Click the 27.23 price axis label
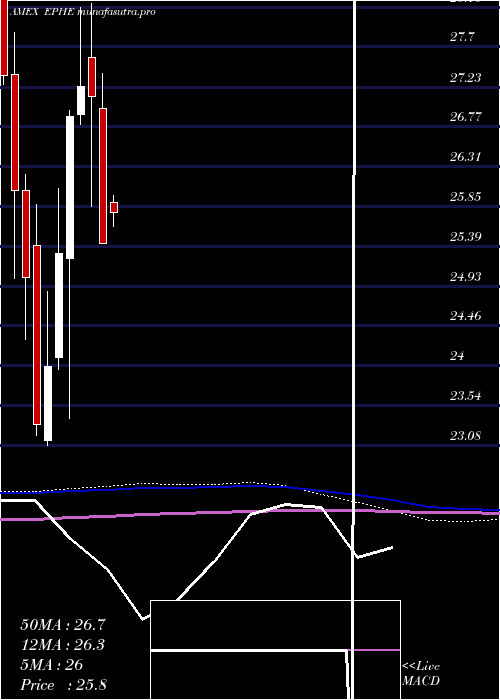The image size is (500, 700). (x=466, y=78)
